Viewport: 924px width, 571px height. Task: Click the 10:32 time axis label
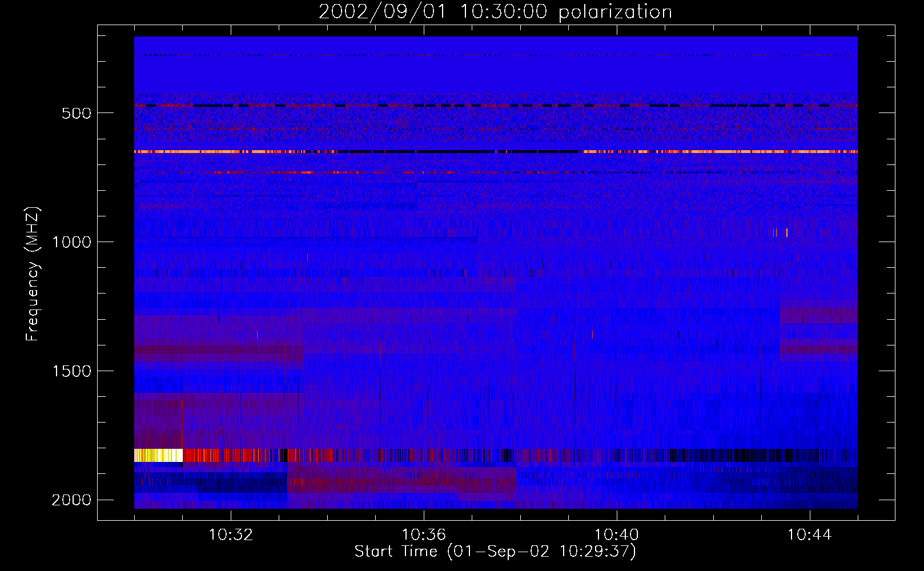point(231,535)
